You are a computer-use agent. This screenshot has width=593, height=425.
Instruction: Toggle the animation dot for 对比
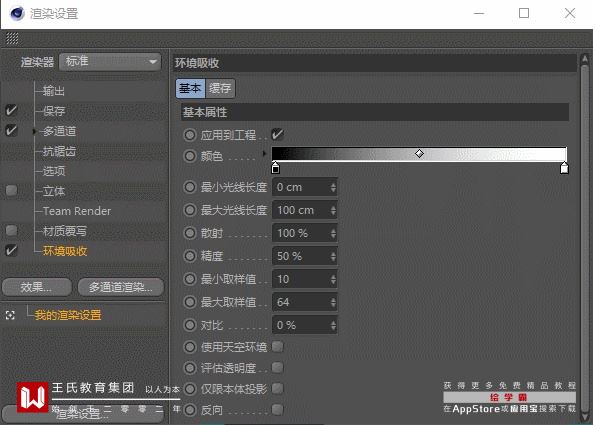(x=190, y=325)
